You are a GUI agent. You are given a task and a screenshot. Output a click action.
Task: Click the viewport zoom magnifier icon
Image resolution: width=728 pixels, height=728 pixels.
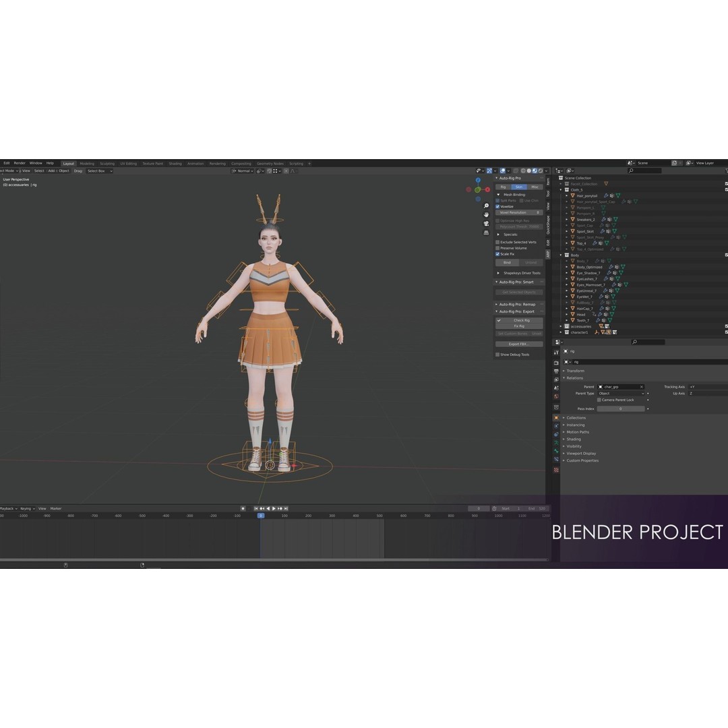(x=486, y=206)
